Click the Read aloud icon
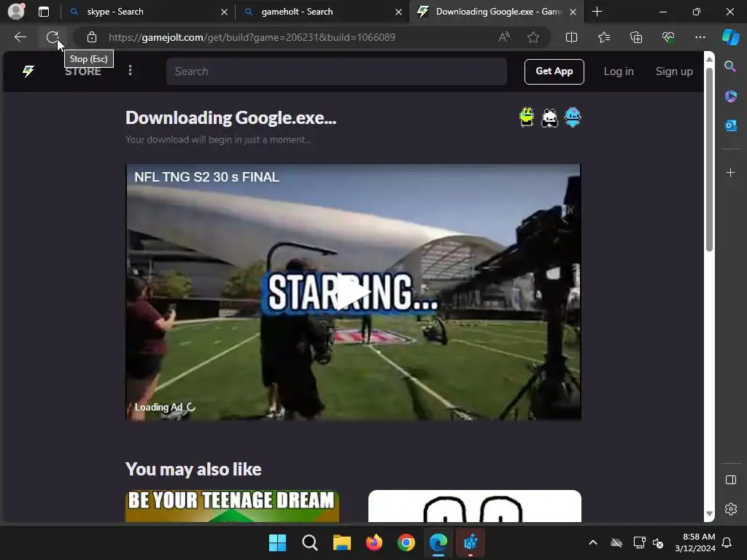This screenshot has height=560, width=747. pyautogui.click(x=504, y=37)
